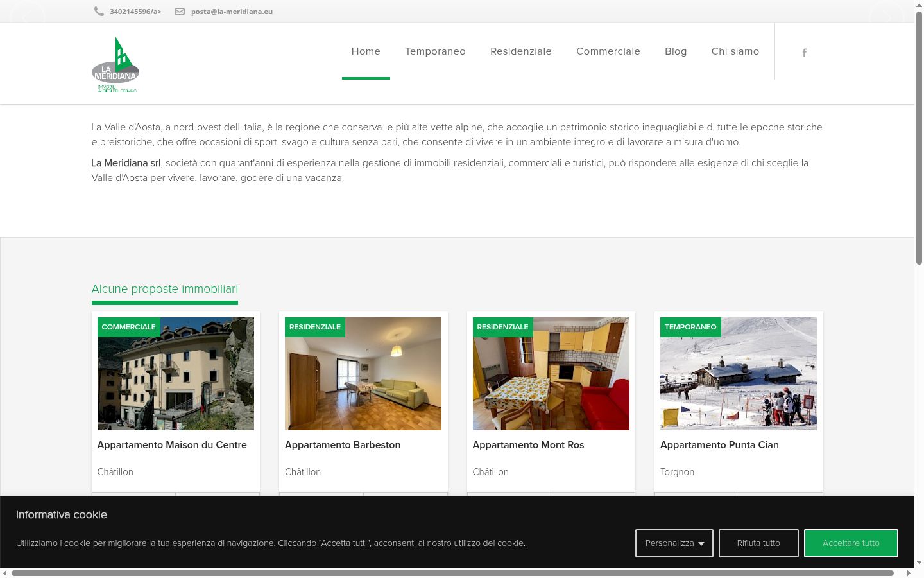Open the Personalizza cookie dropdown
The image size is (924, 578).
[x=674, y=543]
